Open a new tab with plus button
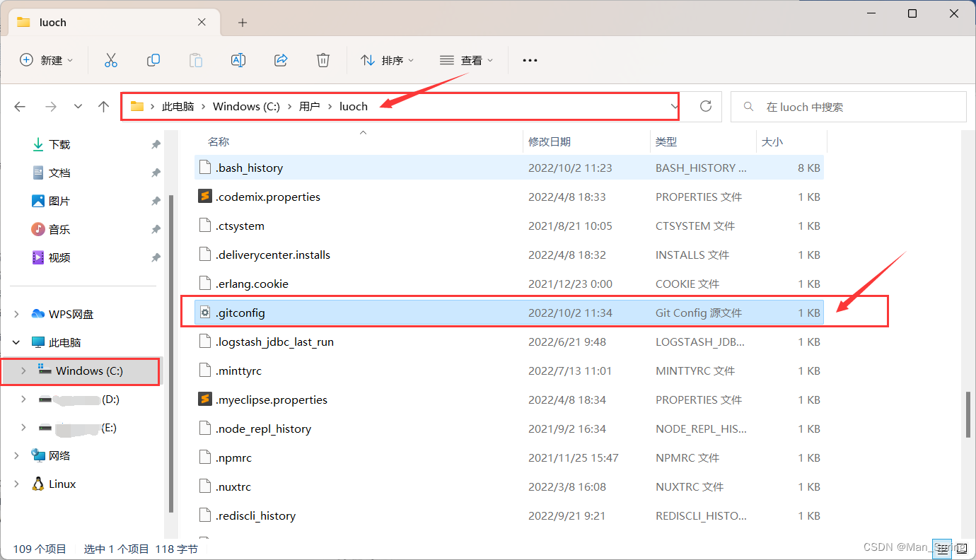976x560 pixels. coord(243,23)
